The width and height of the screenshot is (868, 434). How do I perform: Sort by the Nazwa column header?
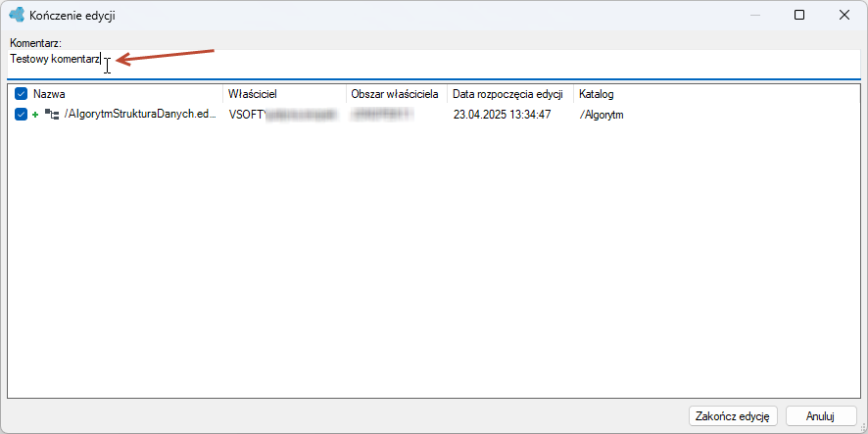click(x=49, y=94)
